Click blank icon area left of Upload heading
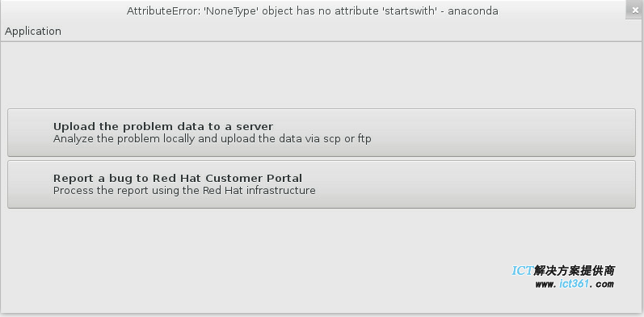 point(31,133)
